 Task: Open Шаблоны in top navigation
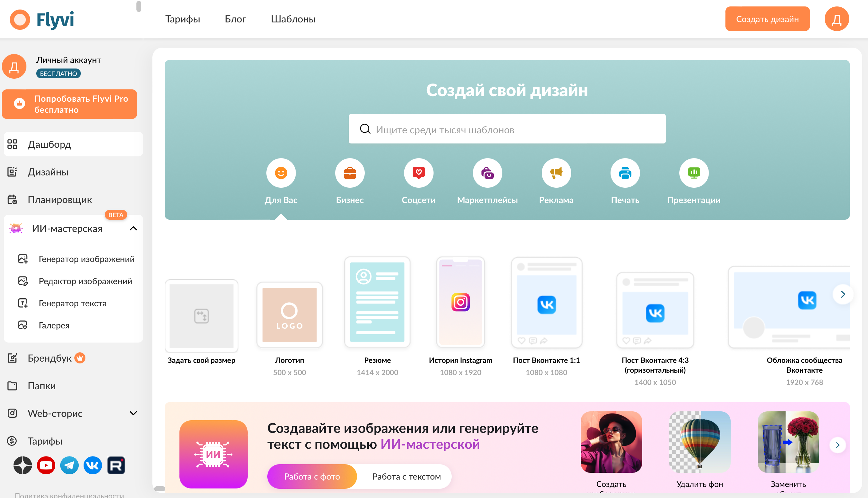(x=293, y=19)
